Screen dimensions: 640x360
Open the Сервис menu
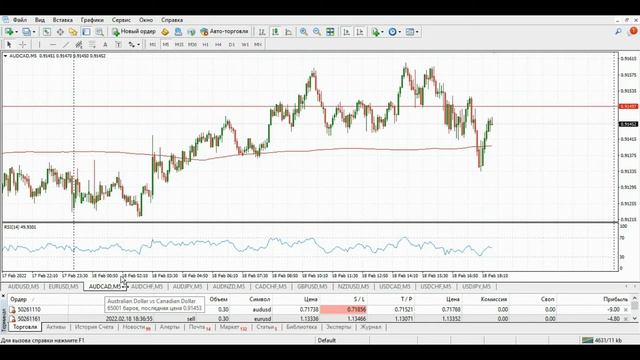pos(121,20)
